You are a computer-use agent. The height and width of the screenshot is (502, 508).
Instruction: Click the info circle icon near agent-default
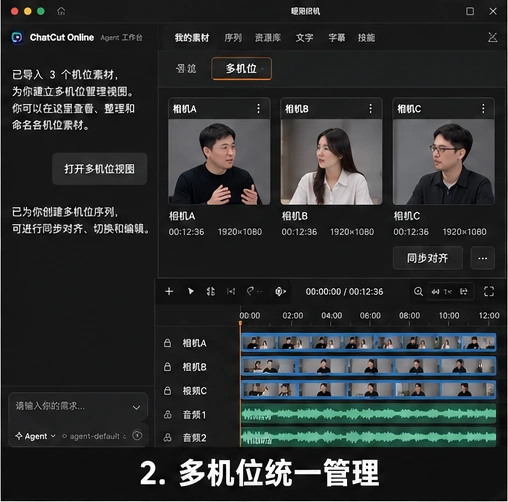(x=137, y=435)
